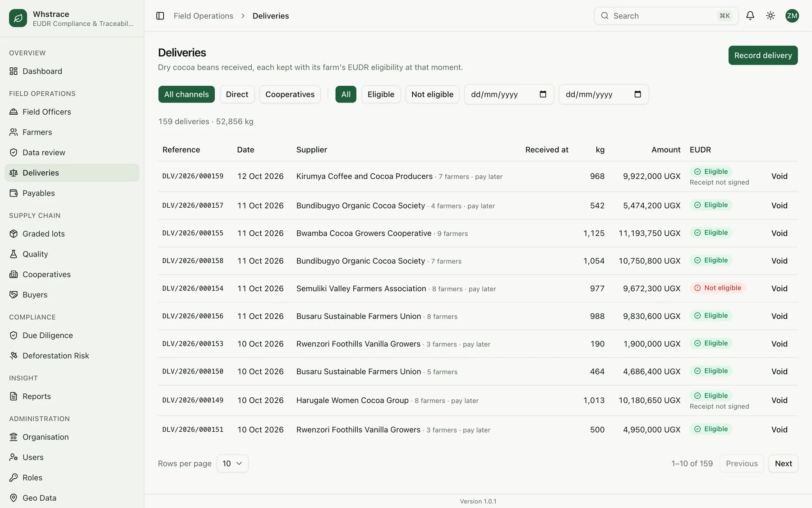Click the Whstrace leaf logo
Screen dimensions: 812x508
coord(18,18)
